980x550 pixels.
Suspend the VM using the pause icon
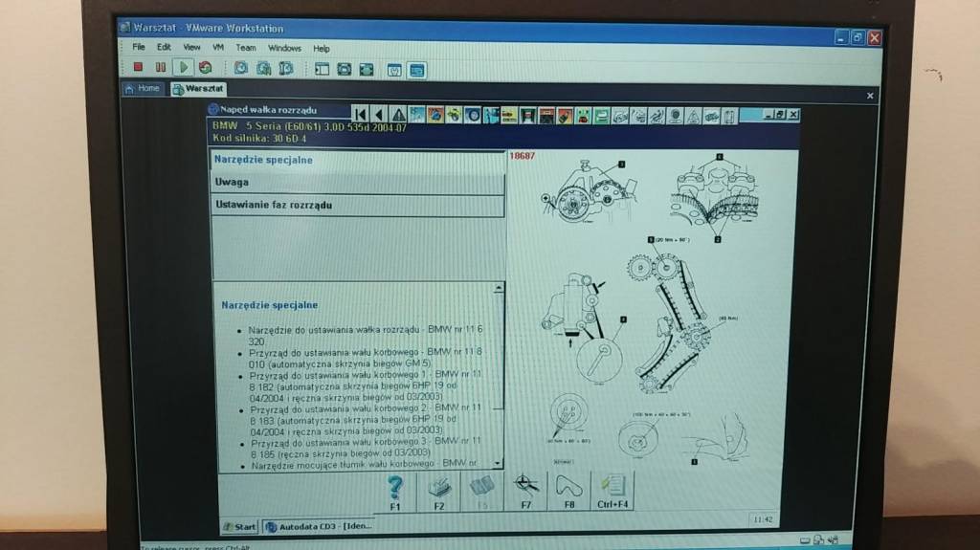pos(161,67)
